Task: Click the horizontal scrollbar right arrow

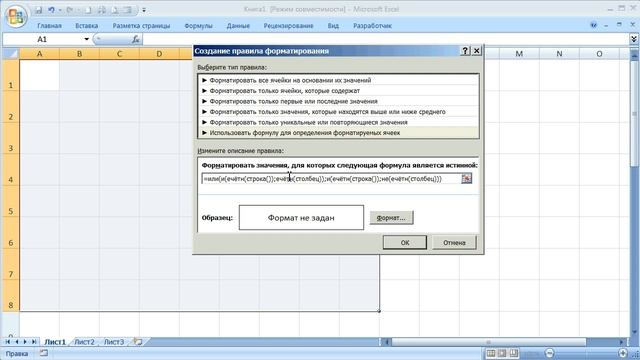Action: [621, 342]
